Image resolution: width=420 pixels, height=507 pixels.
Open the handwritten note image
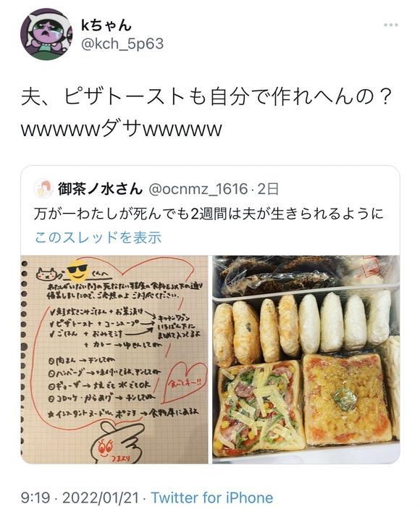pos(114,359)
